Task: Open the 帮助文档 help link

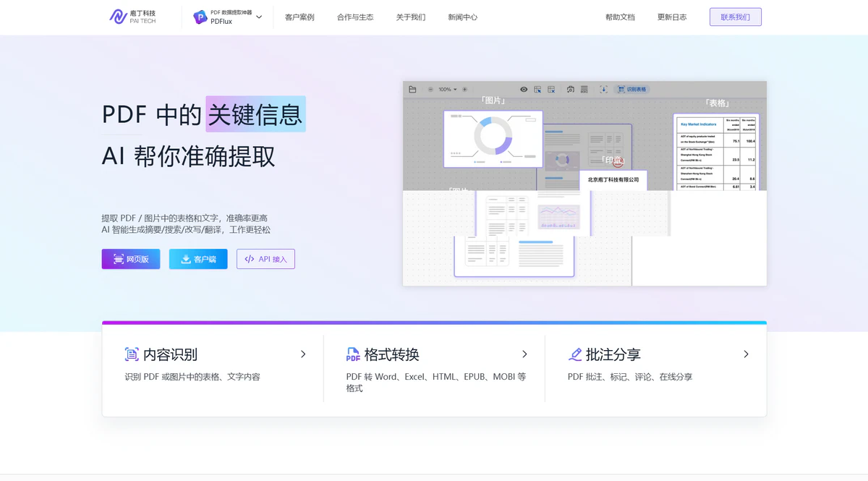Action: pyautogui.click(x=620, y=17)
